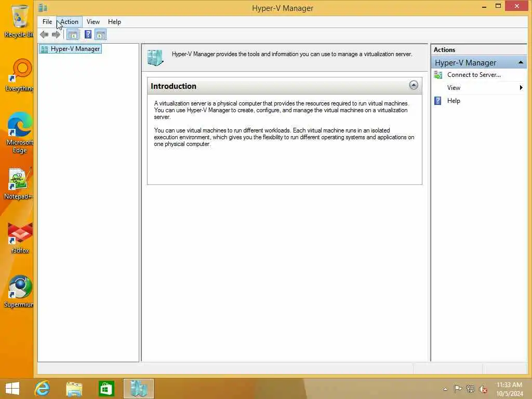Viewport: 532px width, 399px height.
Task: Show hidden tray icons arrow
Action: coord(445,389)
